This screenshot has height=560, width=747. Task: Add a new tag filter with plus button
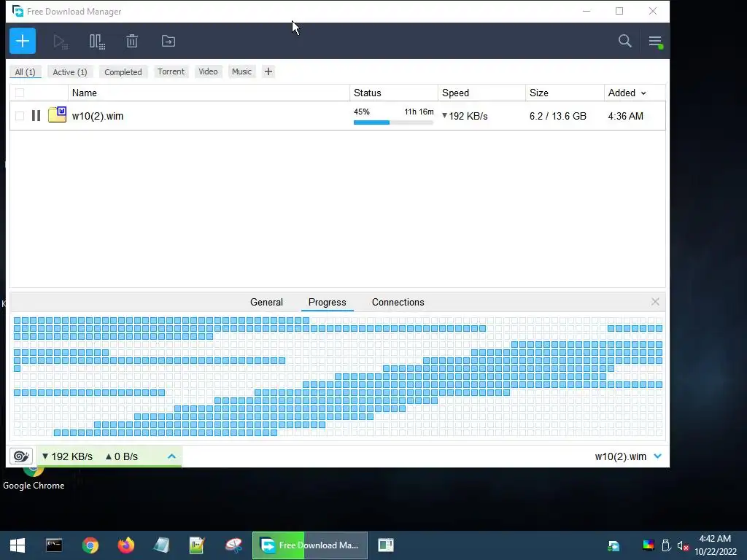pyautogui.click(x=268, y=71)
